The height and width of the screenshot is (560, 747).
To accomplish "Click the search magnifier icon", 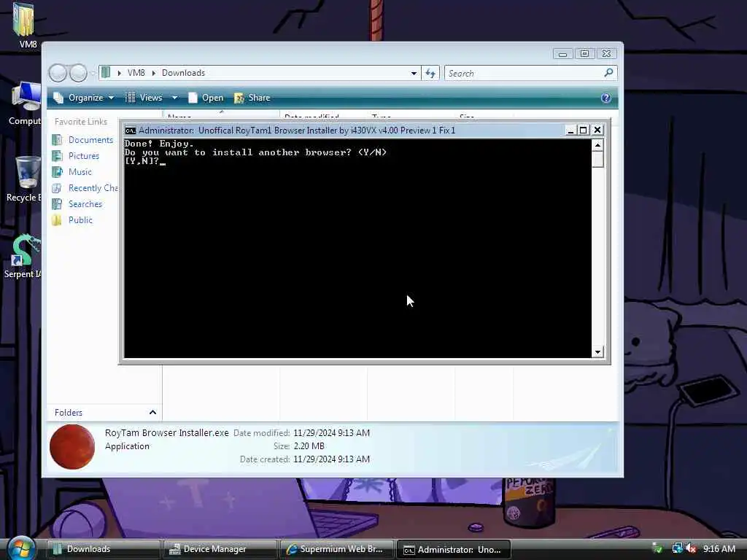I will coord(608,73).
